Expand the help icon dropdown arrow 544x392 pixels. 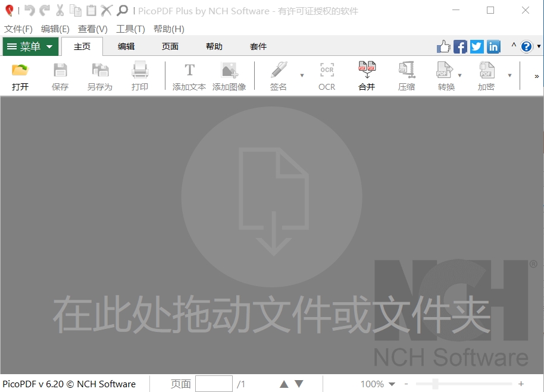(x=539, y=46)
